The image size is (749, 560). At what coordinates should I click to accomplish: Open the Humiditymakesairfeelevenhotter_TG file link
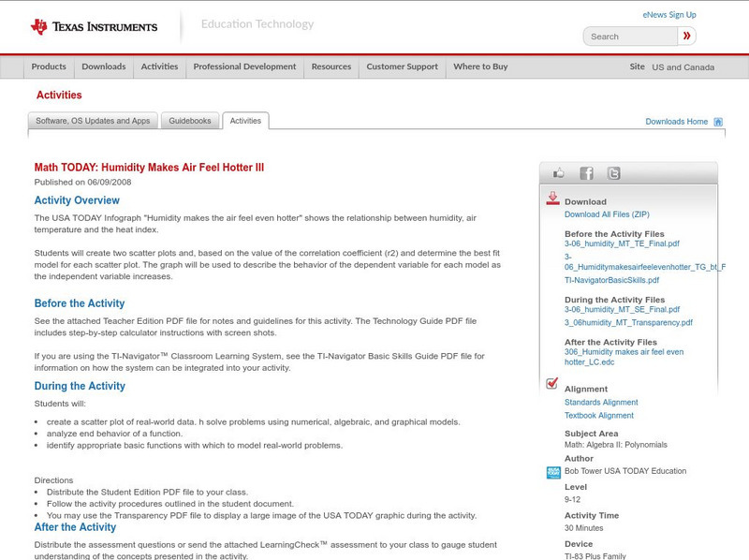[645, 262]
